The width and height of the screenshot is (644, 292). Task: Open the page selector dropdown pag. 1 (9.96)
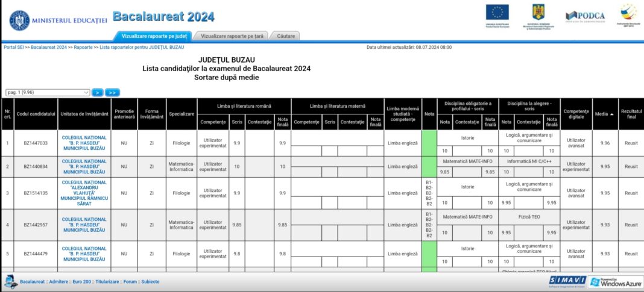coord(48,93)
